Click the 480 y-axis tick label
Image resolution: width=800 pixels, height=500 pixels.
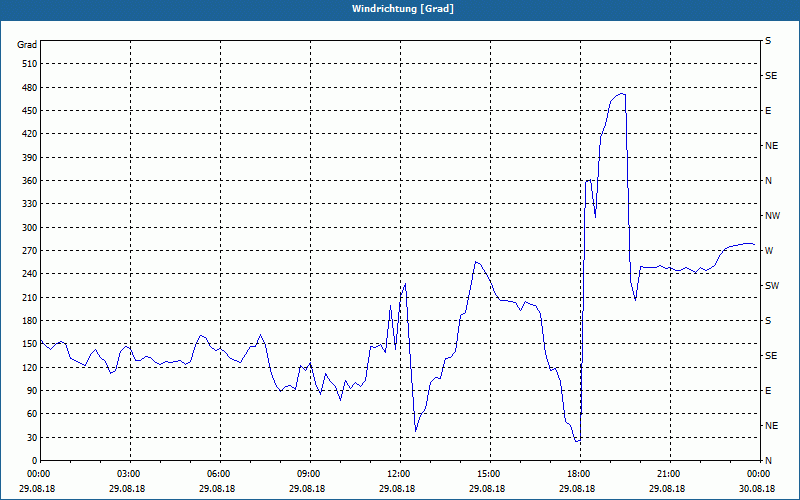pyautogui.click(x=30, y=88)
